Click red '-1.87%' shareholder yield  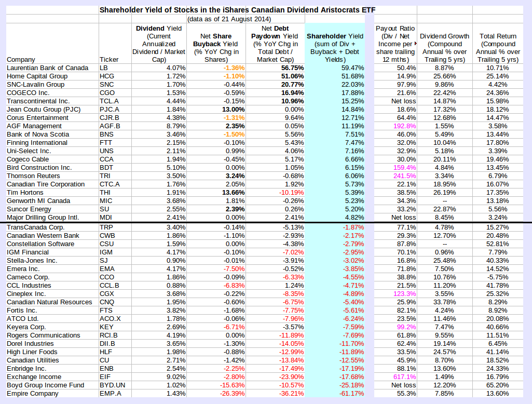click(x=353, y=227)
